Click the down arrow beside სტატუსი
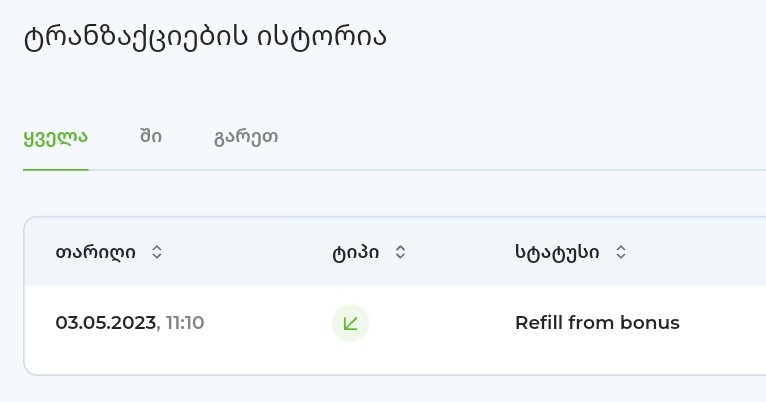766x402 pixels. point(621,257)
